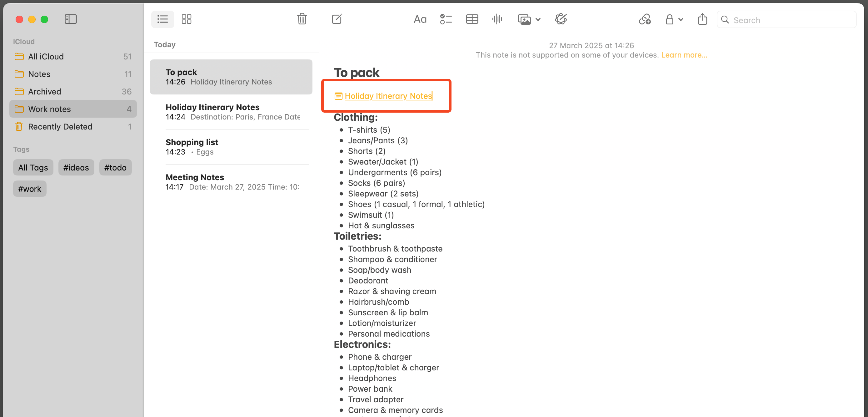Click the Power bank list item
This screenshot has width=868, height=417.
point(370,389)
